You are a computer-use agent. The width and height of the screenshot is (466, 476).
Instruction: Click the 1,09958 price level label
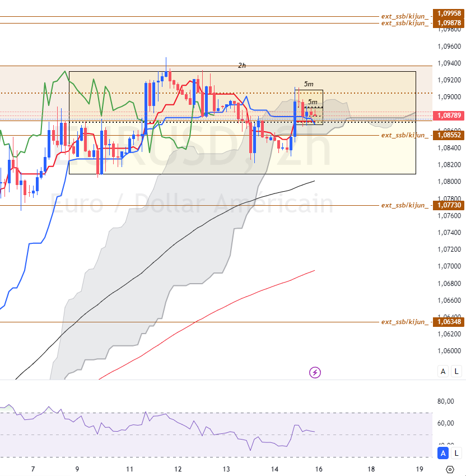click(449, 13)
